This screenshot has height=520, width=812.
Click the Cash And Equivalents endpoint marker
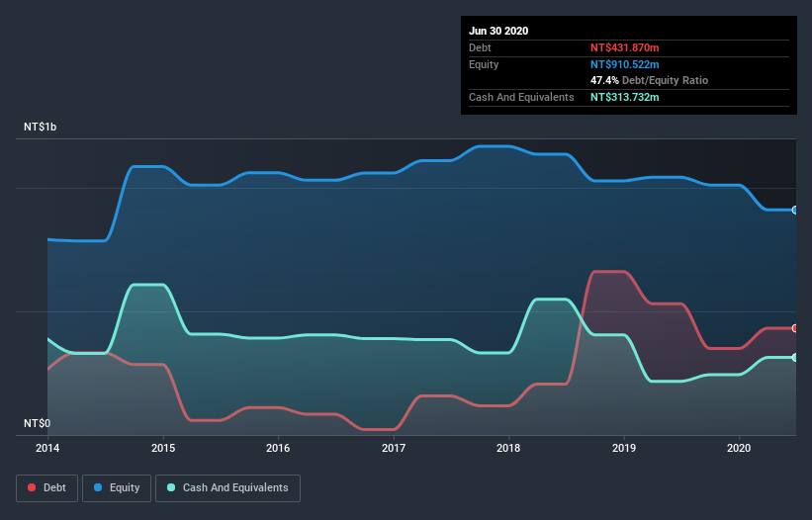pyautogui.click(x=795, y=358)
